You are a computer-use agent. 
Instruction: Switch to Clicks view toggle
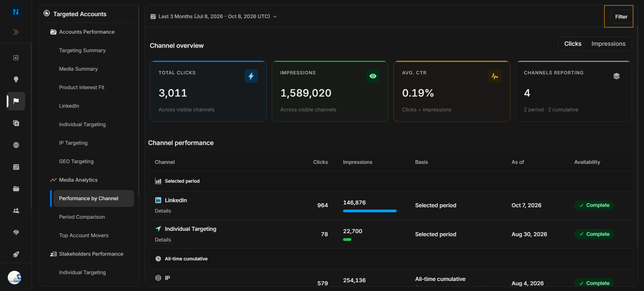point(573,44)
